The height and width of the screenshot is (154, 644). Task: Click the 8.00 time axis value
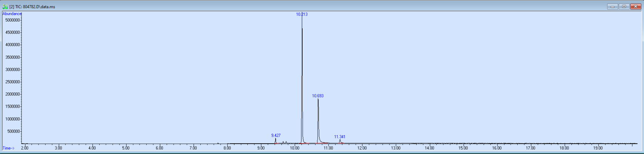pyautogui.click(x=227, y=148)
